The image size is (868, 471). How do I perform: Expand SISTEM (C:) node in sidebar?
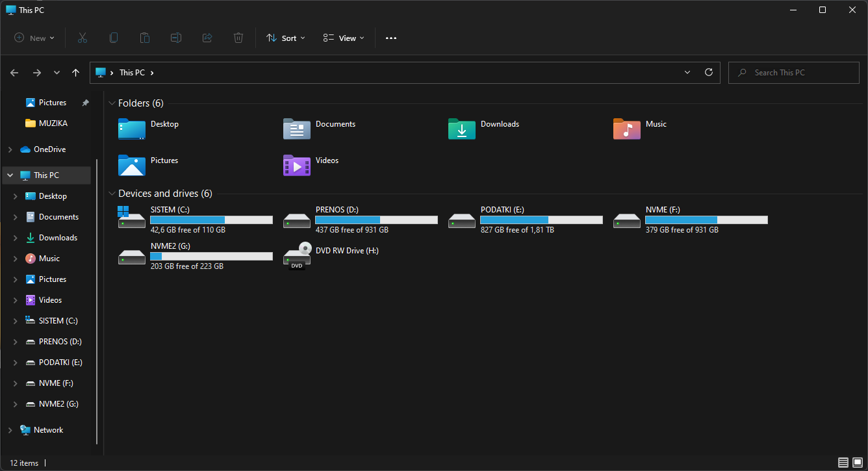coord(16,321)
